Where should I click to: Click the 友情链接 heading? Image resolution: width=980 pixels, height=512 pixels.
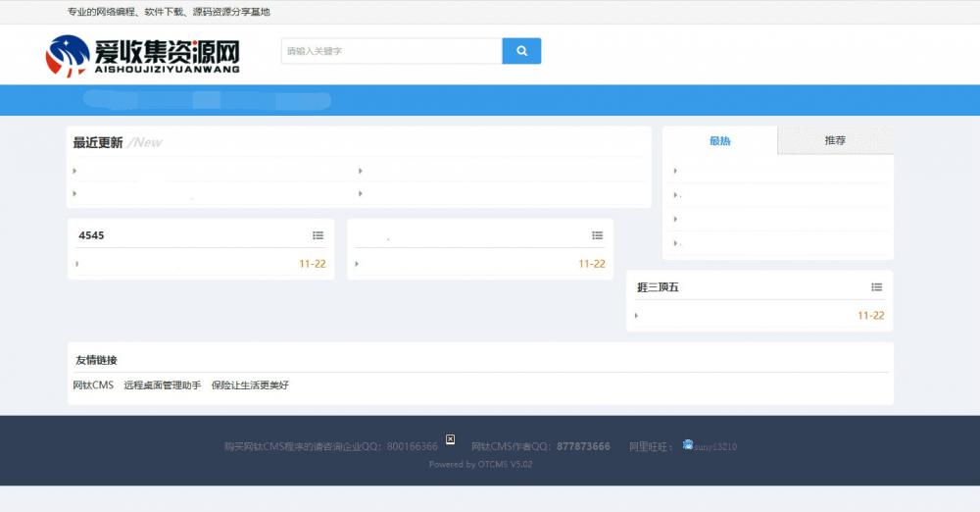(96, 360)
